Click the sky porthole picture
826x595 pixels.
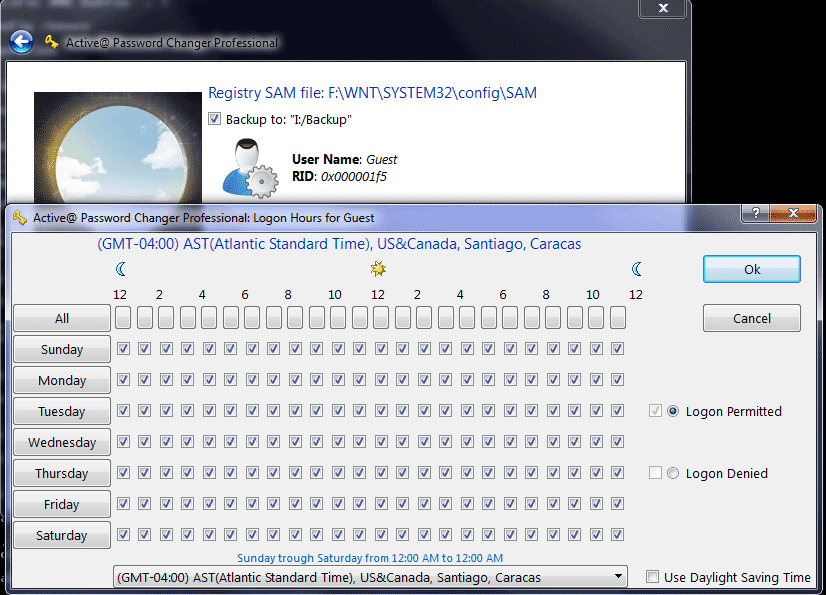click(x=118, y=148)
